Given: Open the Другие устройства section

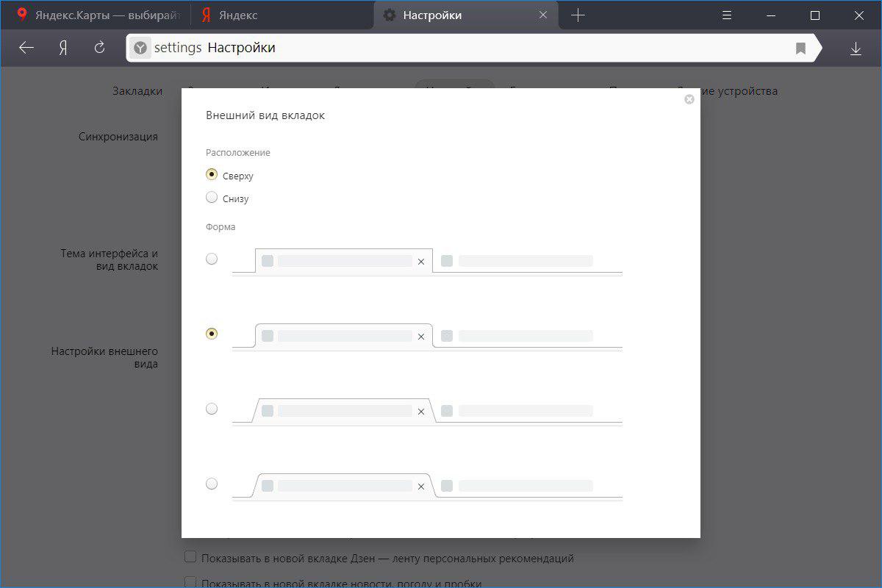Looking at the screenshot, I should [x=726, y=91].
